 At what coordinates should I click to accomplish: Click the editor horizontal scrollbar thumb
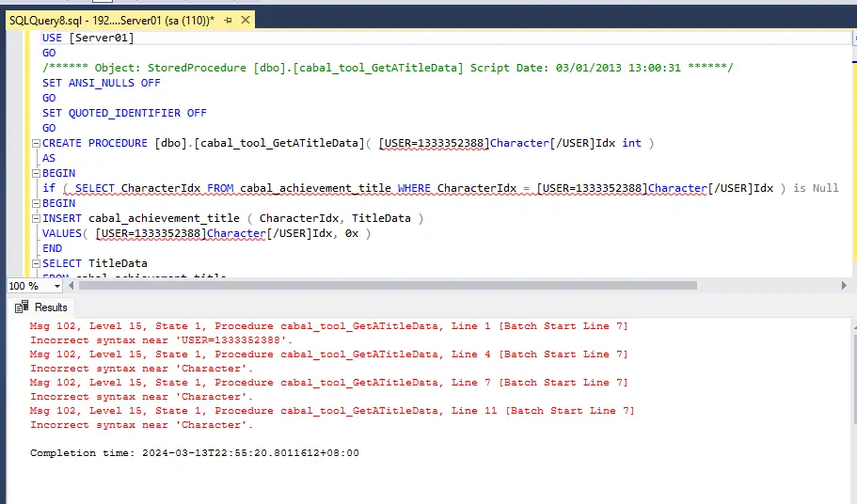[x=388, y=286]
